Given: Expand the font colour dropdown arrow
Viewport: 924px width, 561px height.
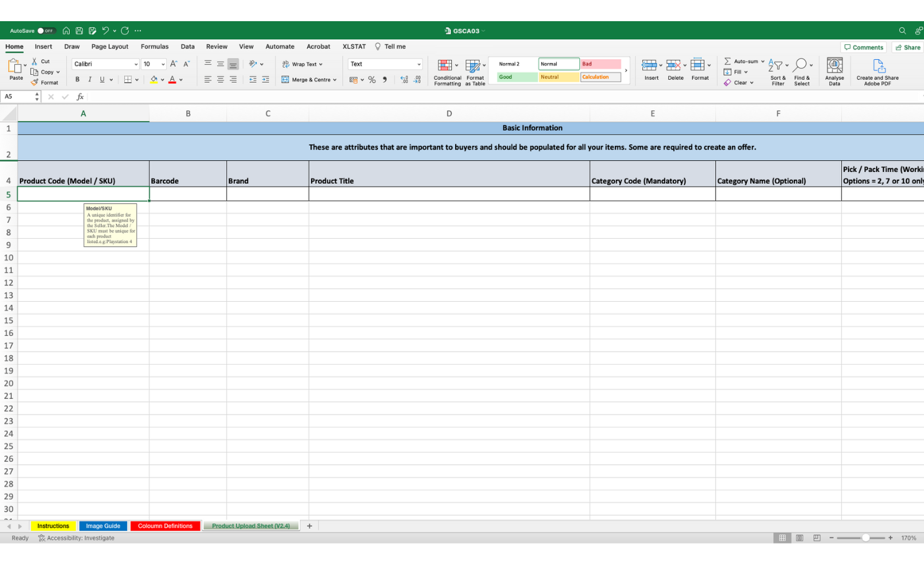Looking at the screenshot, I should [181, 80].
